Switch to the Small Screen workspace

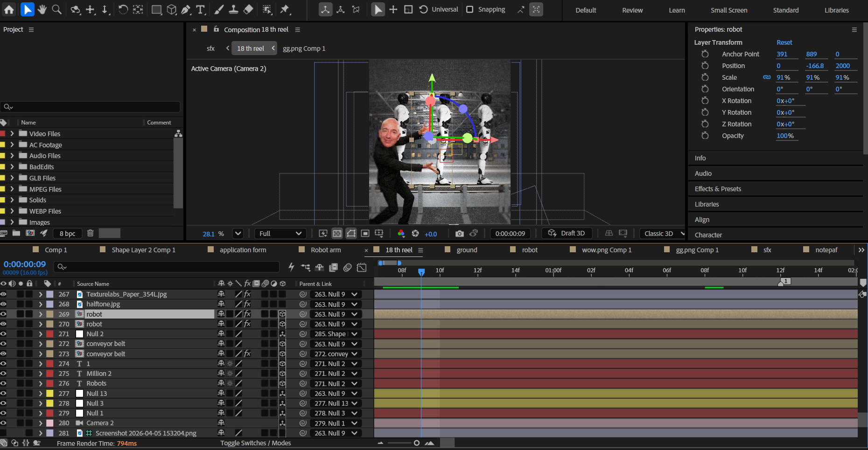pos(728,10)
